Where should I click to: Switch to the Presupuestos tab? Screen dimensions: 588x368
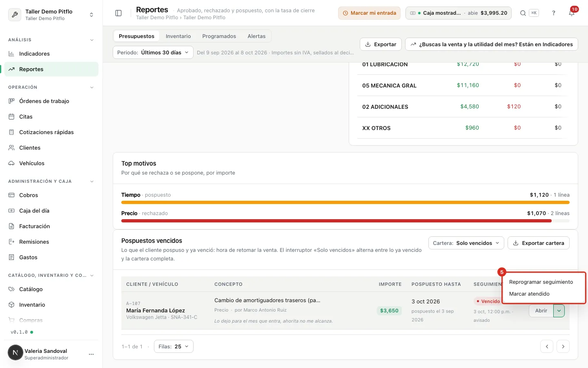click(136, 36)
